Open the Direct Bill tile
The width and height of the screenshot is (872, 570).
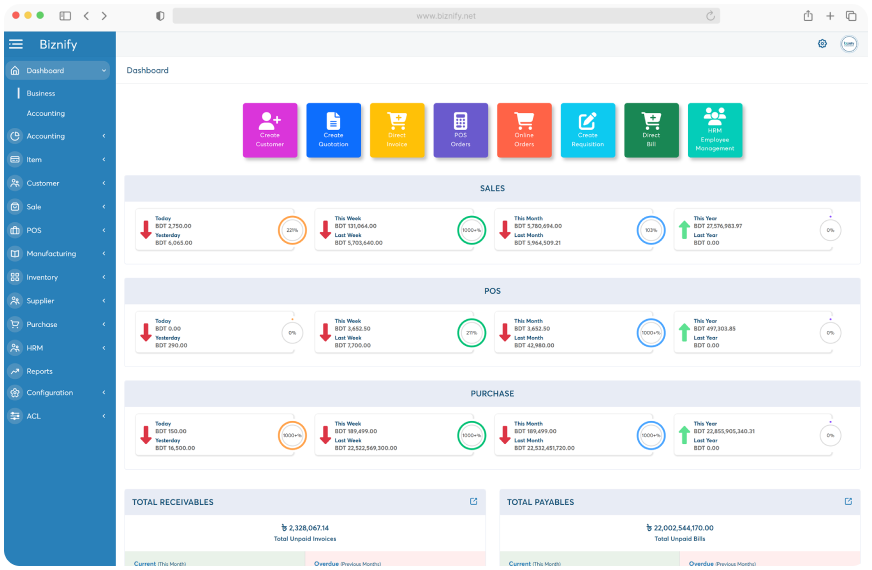click(651, 130)
